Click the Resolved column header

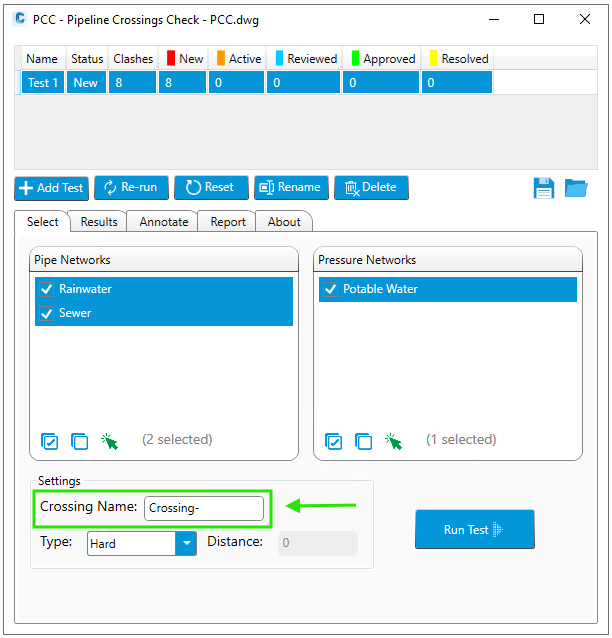click(457, 59)
